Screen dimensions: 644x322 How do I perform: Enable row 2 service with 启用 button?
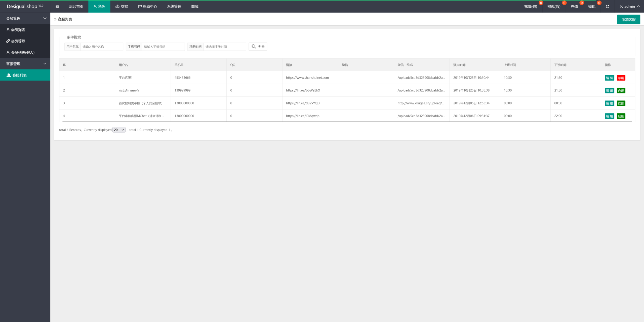(x=621, y=91)
